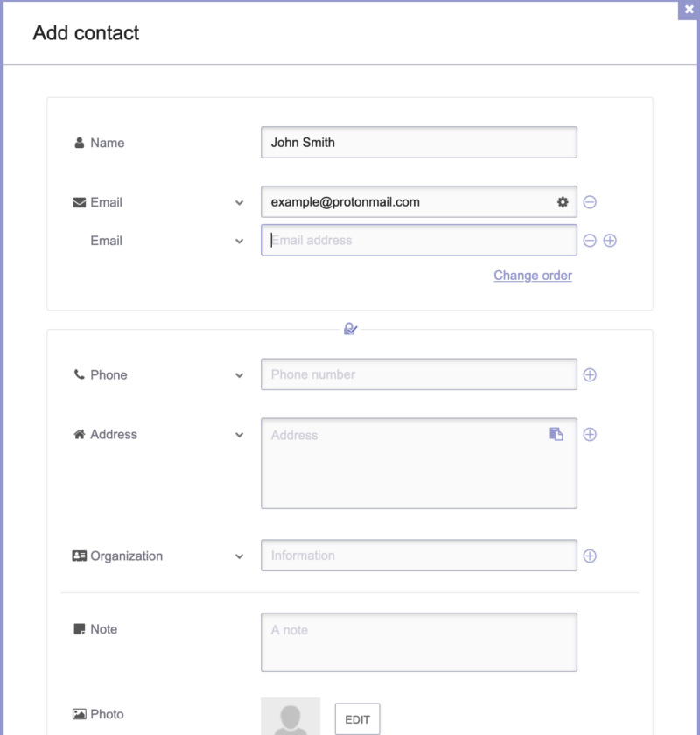Open the Phone type dropdown
This screenshot has height=735, width=700.
click(239, 375)
